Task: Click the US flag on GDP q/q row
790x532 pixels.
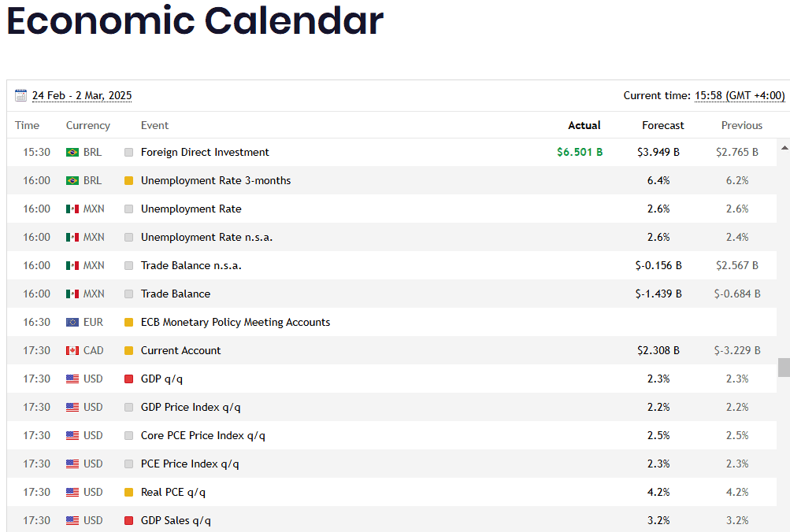Action: (72, 379)
